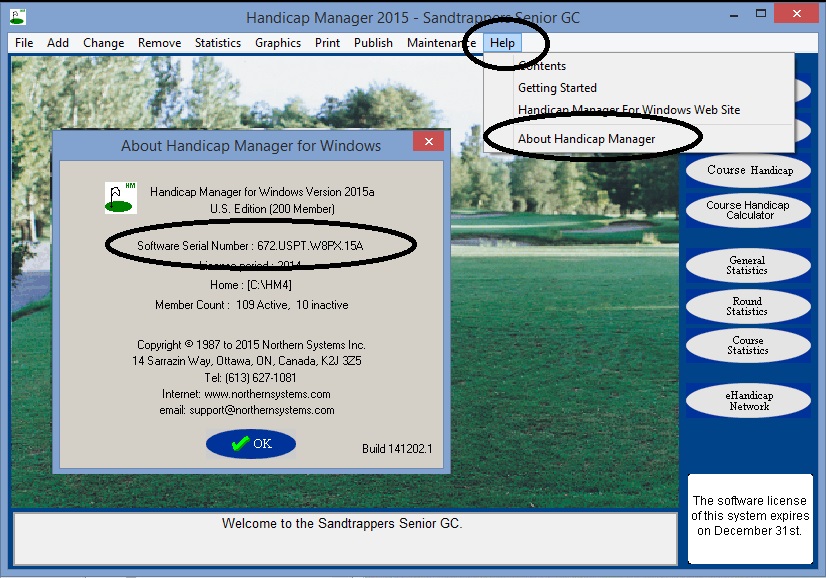Screen dimensions: 826x578
Task: Open Round Statistics
Action: pos(748,306)
